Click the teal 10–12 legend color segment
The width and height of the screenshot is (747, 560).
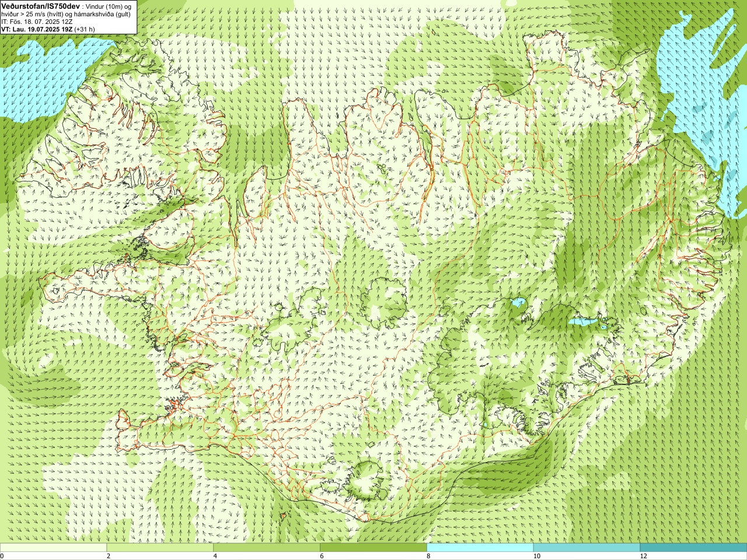pos(587,548)
